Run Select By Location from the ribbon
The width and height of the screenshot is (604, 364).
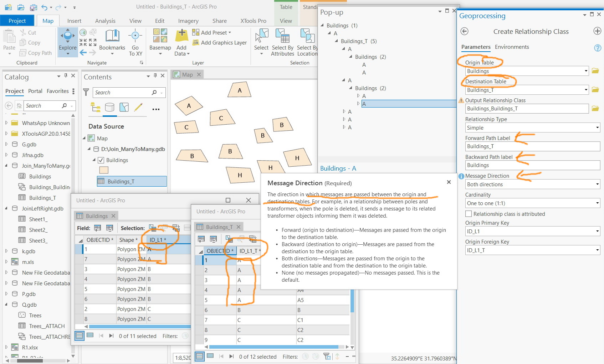[x=307, y=42]
